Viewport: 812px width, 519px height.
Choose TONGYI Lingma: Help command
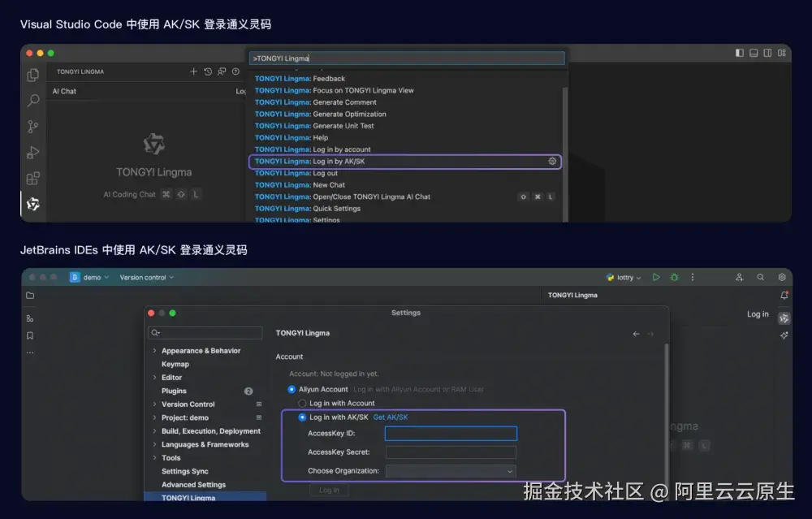pyautogui.click(x=405, y=138)
